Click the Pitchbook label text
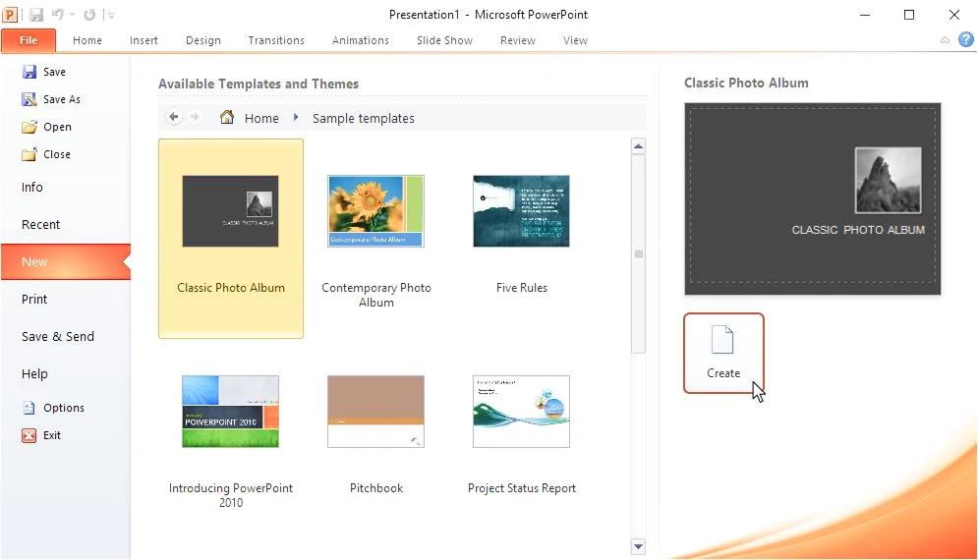 376,488
